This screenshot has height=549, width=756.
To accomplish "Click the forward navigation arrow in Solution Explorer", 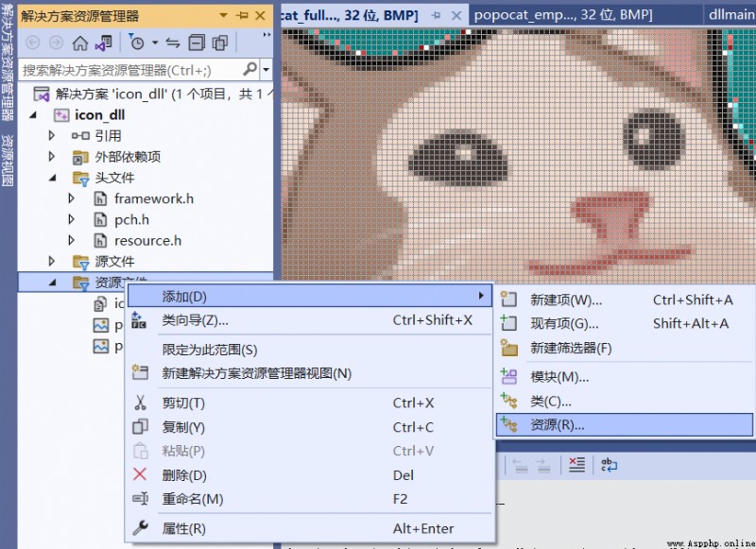I will click(57, 43).
